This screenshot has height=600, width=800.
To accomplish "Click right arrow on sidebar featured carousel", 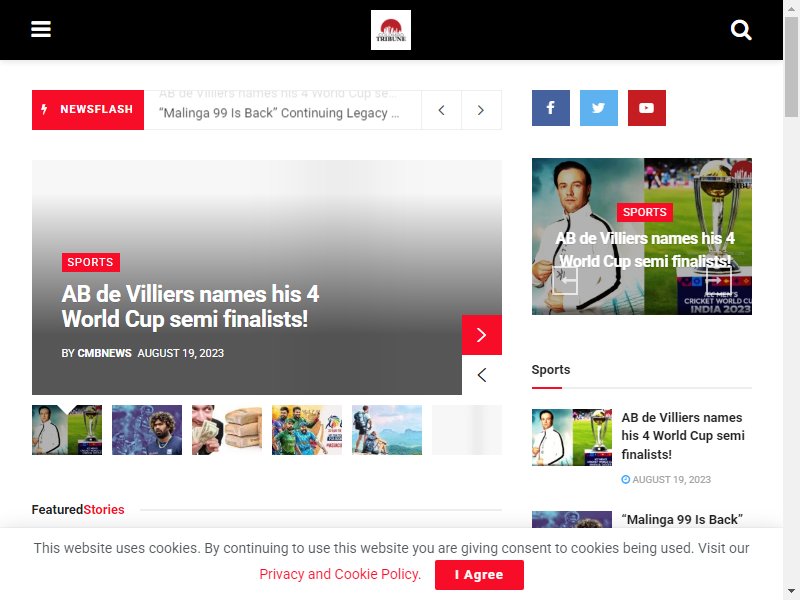I will (719, 280).
